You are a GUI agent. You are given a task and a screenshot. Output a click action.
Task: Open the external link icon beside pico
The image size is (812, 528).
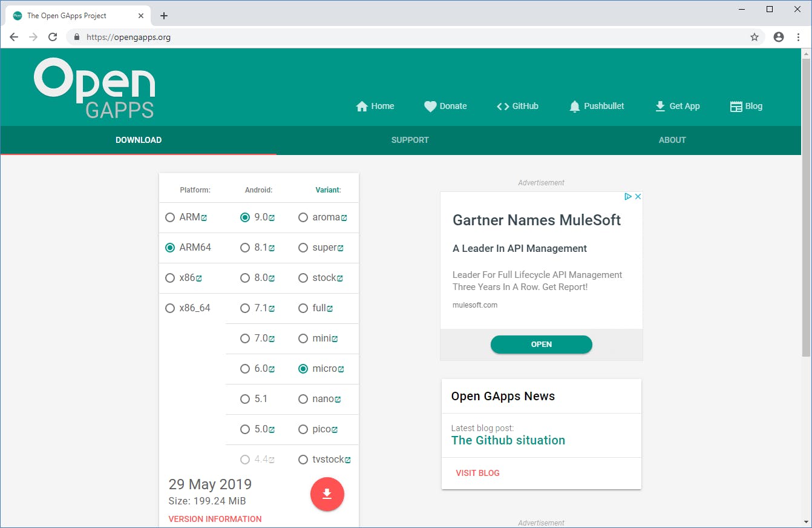335,430
